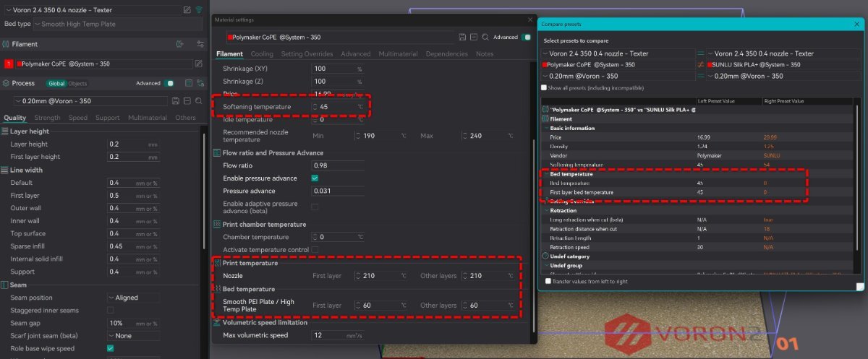868x359 pixels.
Task: Click the equals icon between printer presets
Action: pos(699,53)
